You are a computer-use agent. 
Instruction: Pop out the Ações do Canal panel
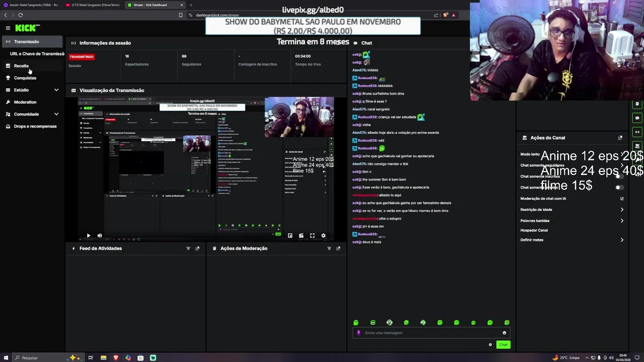pos(620,138)
